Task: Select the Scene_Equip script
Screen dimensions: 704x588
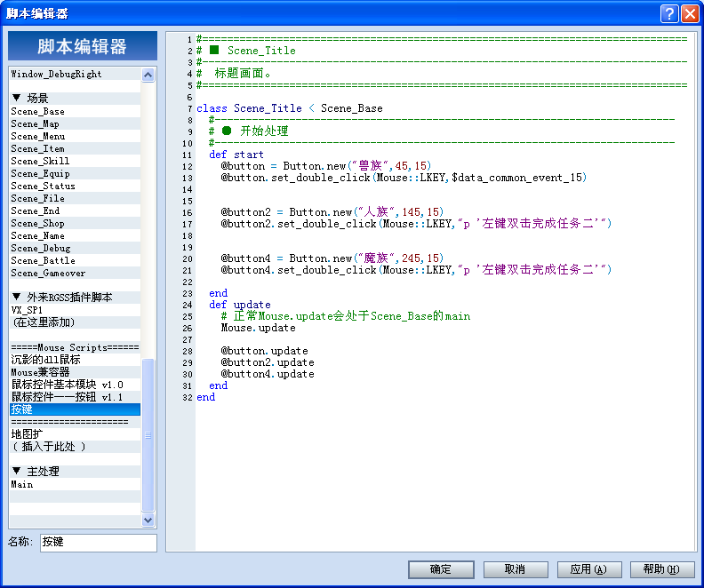Action: click(x=75, y=173)
